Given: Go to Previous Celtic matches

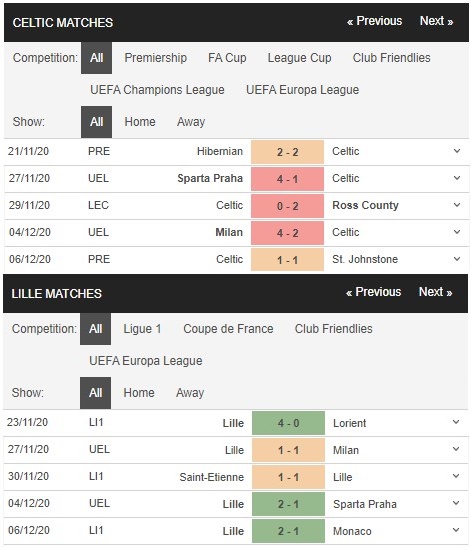Looking at the screenshot, I should pos(374,21).
